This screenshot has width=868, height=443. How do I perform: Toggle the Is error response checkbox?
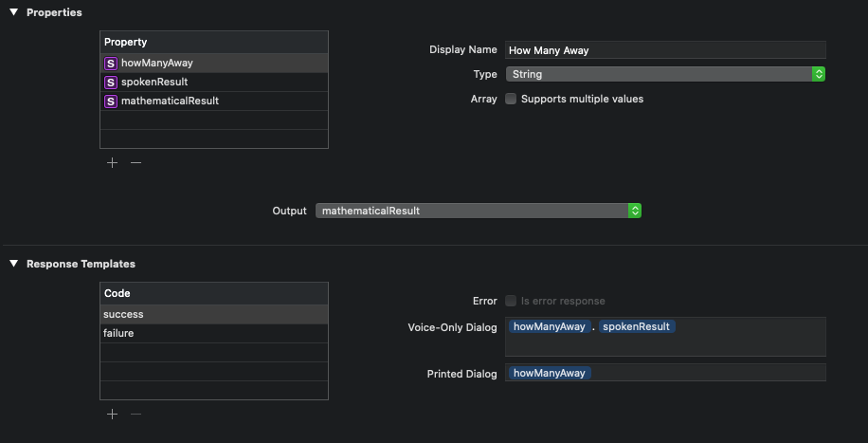tap(511, 301)
